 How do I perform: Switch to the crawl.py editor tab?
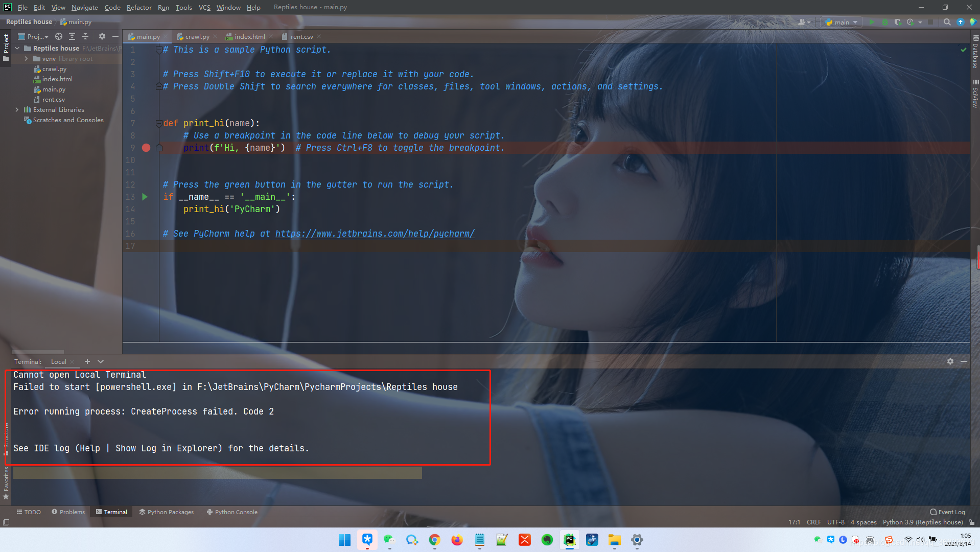click(197, 36)
